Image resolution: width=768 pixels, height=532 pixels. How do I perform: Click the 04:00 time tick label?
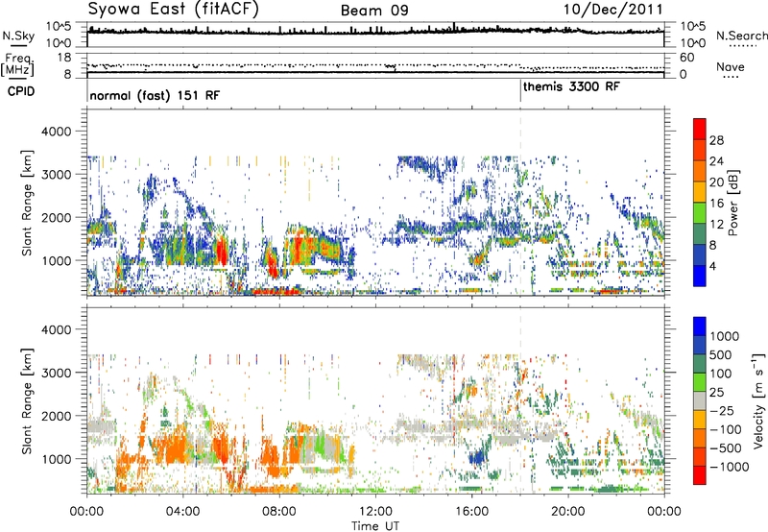(182, 512)
